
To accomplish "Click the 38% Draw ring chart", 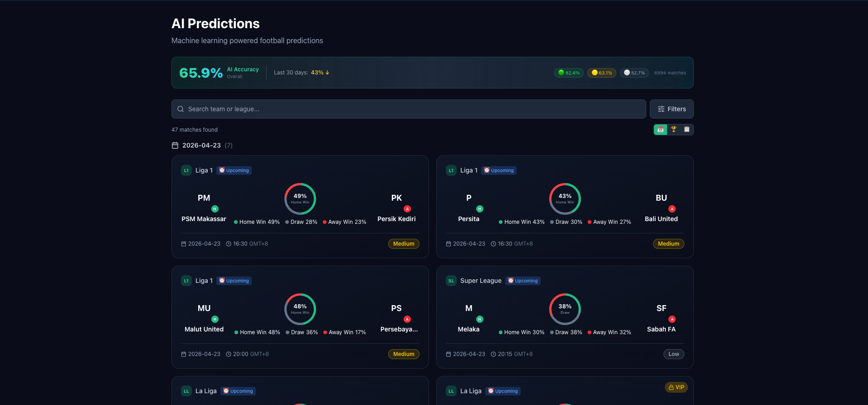I will [565, 309].
